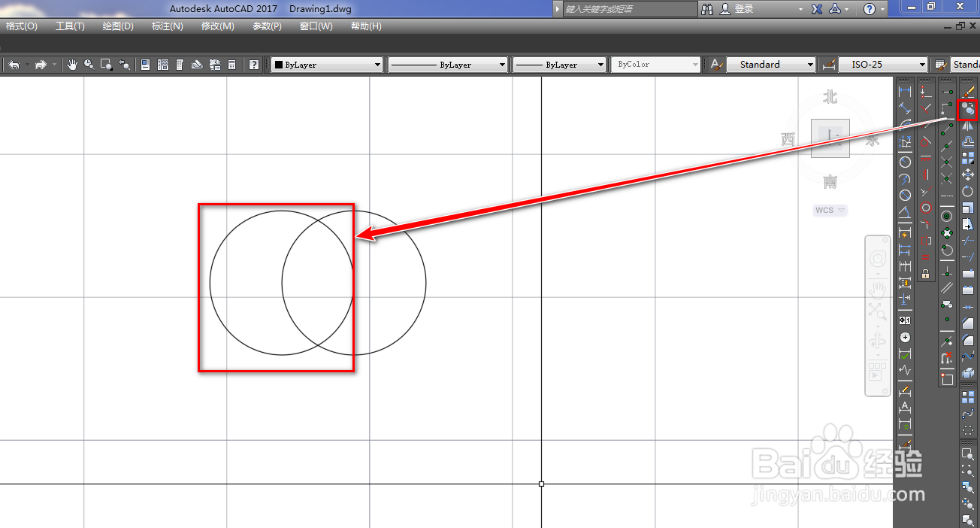Select the Diameter dimension tool
The width and height of the screenshot is (980, 528).
[905, 195]
